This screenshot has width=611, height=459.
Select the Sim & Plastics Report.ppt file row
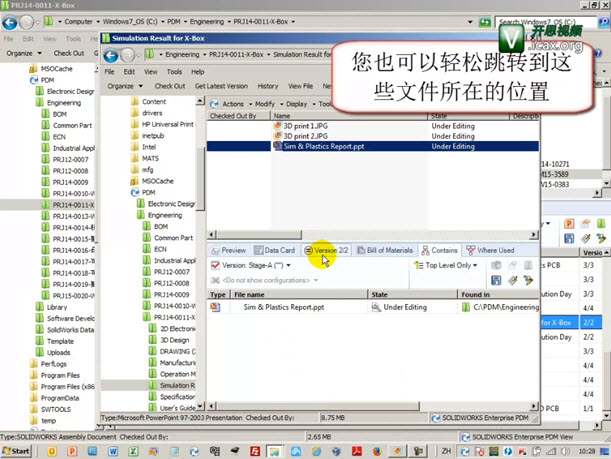[x=373, y=146]
